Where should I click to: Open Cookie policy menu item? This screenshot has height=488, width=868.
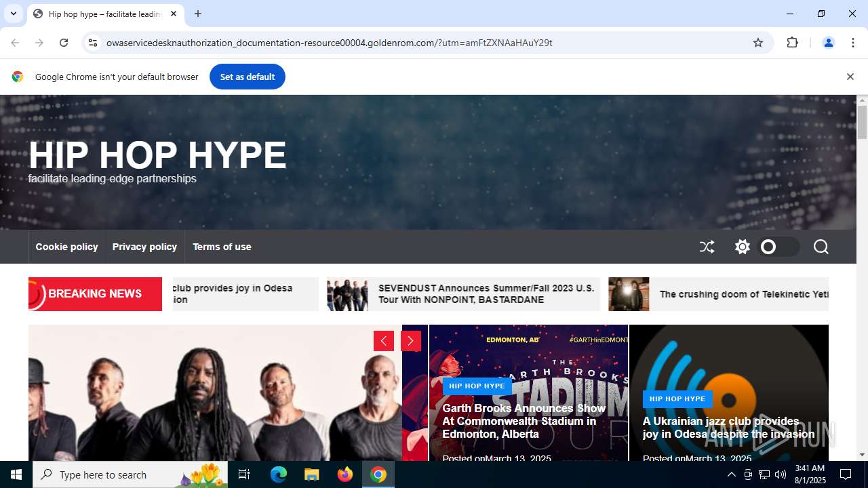pyautogui.click(x=66, y=247)
